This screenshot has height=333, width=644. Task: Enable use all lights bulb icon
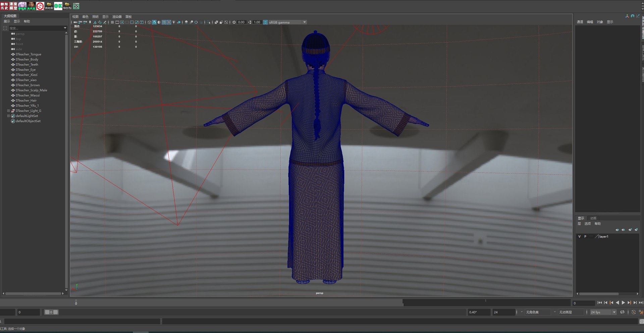pos(174,22)
